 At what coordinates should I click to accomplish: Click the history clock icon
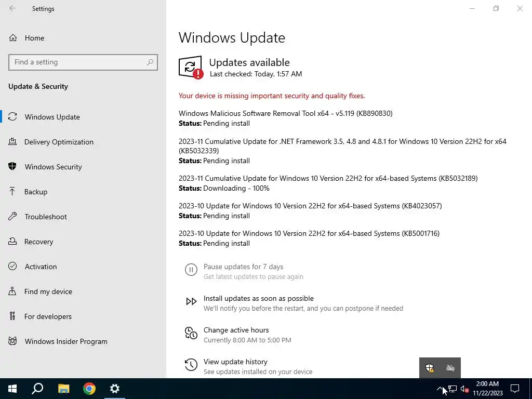click(191, 365)
